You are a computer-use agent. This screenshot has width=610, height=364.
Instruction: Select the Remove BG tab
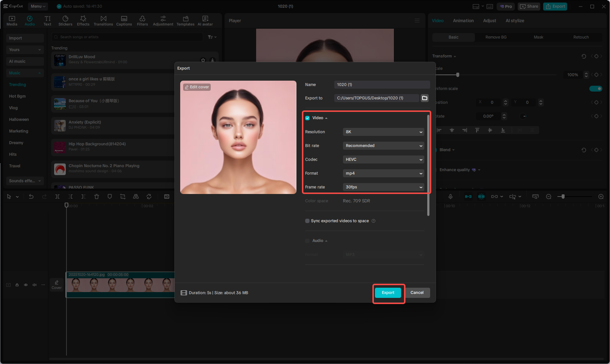pyautogui.click(x=496, y=37)
